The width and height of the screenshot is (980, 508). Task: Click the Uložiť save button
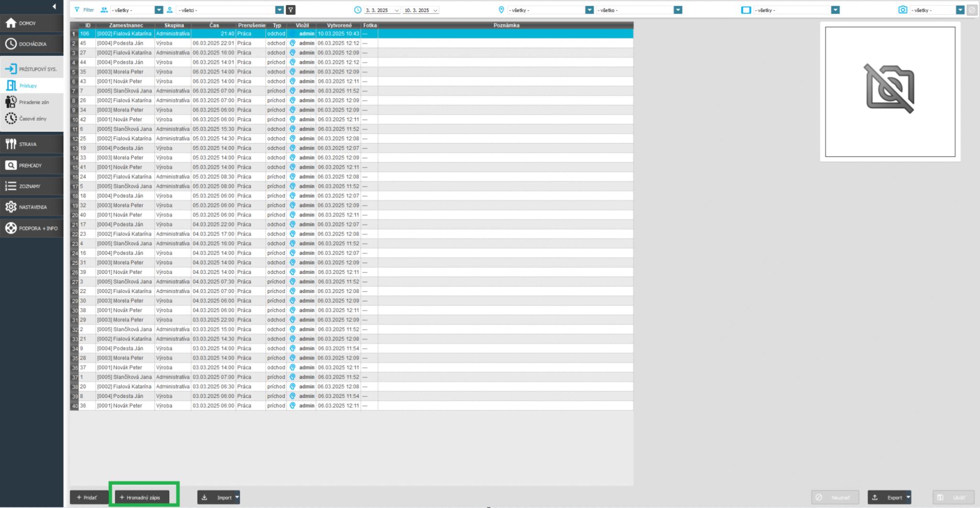[x=953, y=497]
